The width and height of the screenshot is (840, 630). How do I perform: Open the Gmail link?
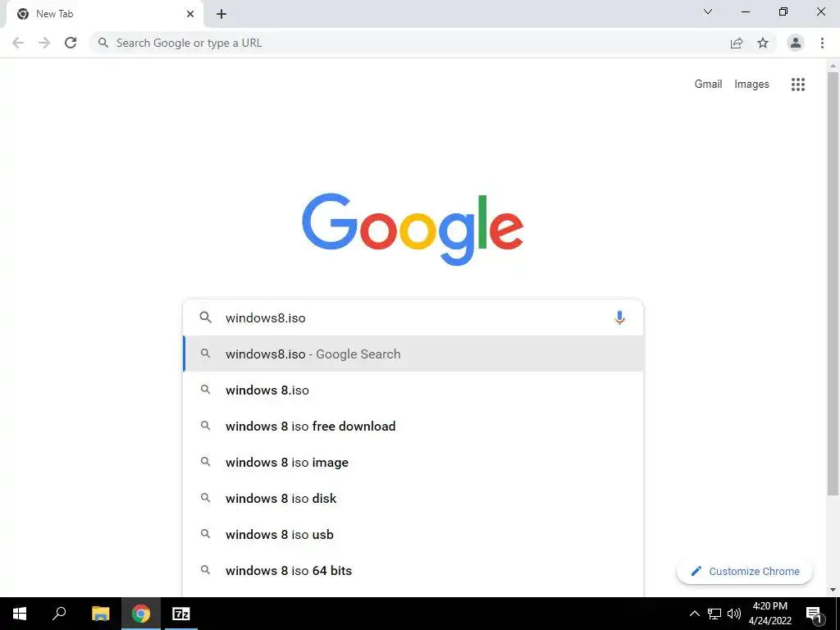pyautogui.click(x=708, y=84)
